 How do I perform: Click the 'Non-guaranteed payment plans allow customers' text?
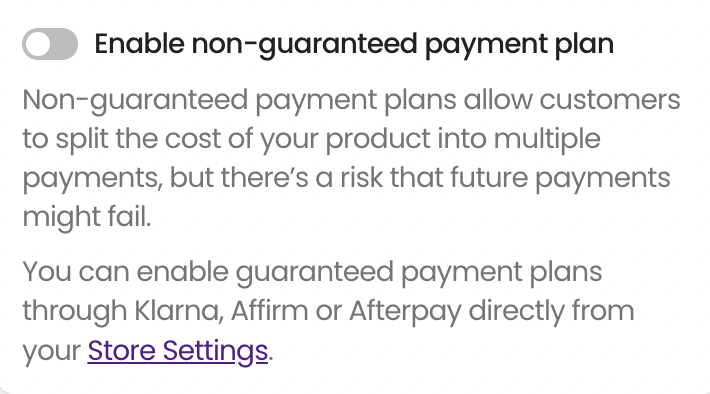[351, 100]
